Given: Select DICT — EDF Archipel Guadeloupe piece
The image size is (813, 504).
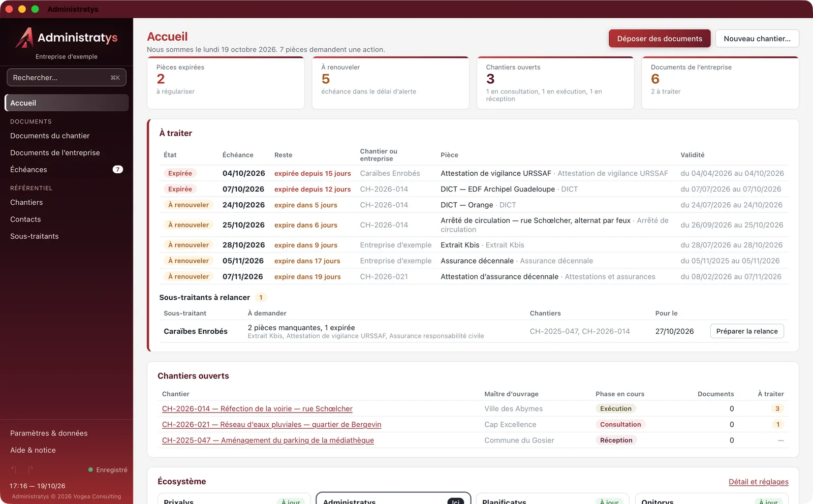Looking at the screenshot, I should pos(497,189).
